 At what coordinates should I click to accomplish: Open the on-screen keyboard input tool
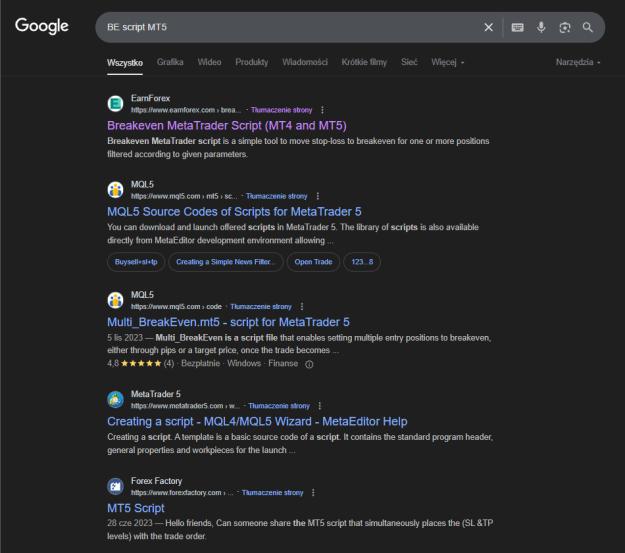point(517,27)
